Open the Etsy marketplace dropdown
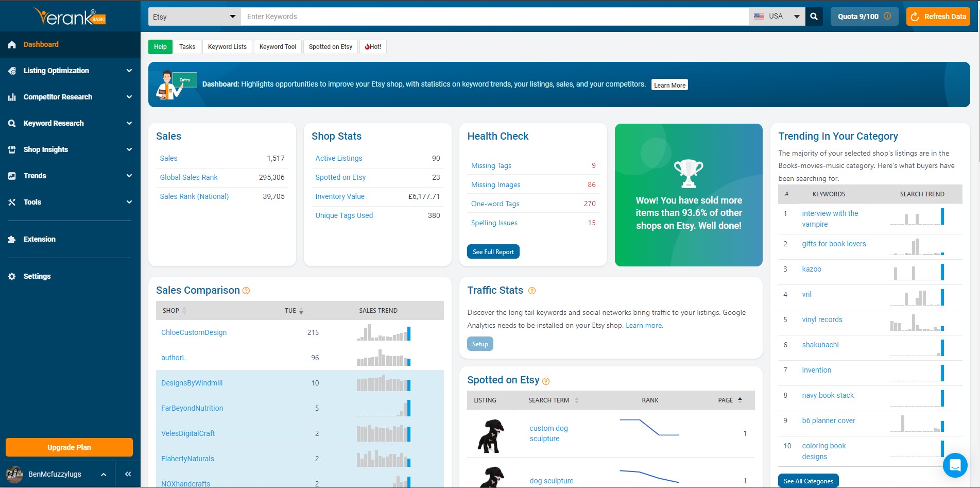This screenshot has width=980, height=488. coord(195,16)
